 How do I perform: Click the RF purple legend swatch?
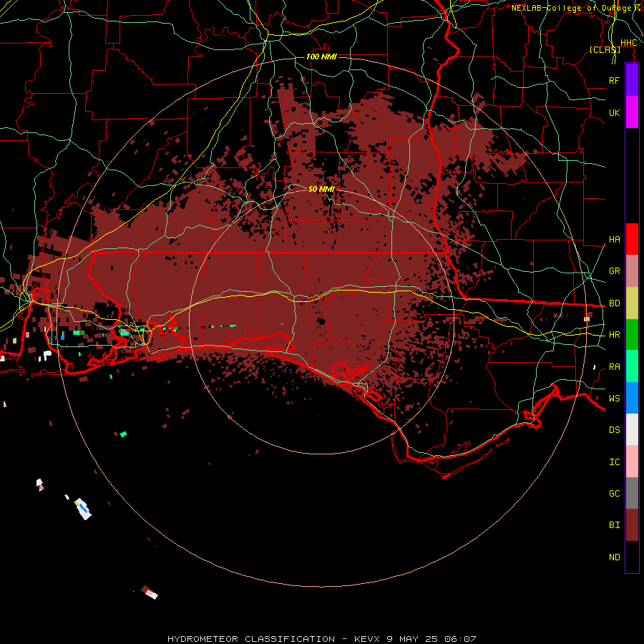[632, 80]
